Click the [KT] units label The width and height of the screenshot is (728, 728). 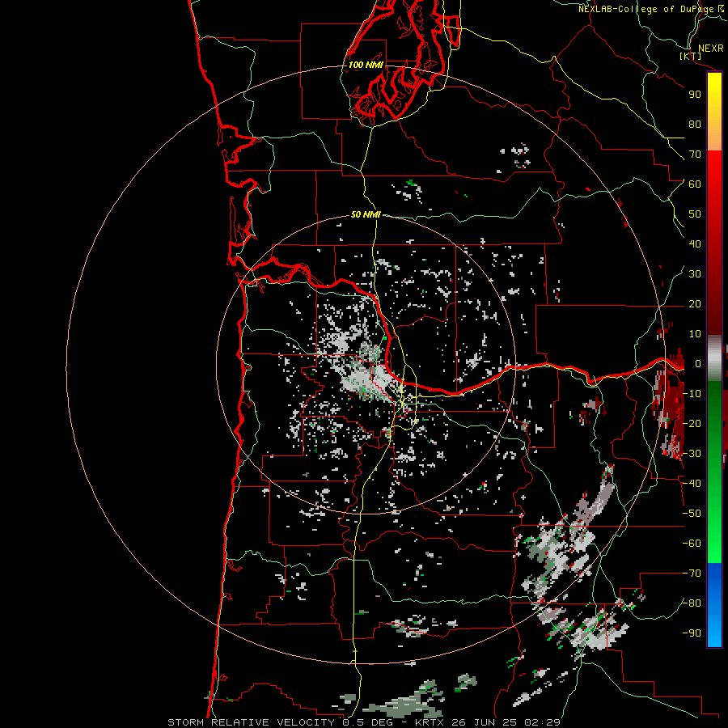691,57
